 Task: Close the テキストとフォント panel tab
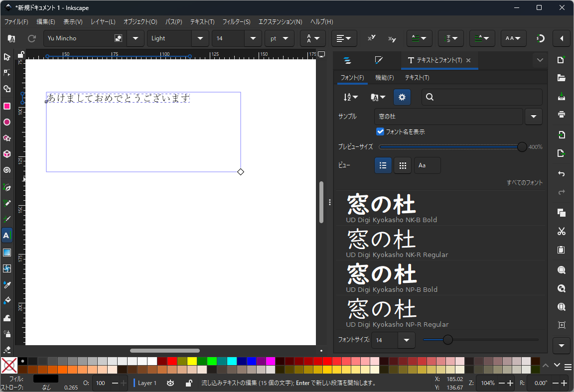pos(468,60)
